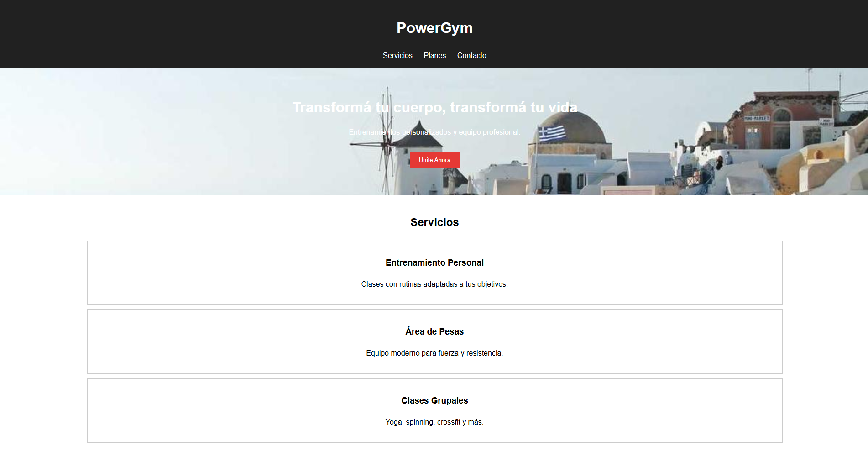
Task: Click the Greek flag in the banner image
Action: tap(552, 133)
